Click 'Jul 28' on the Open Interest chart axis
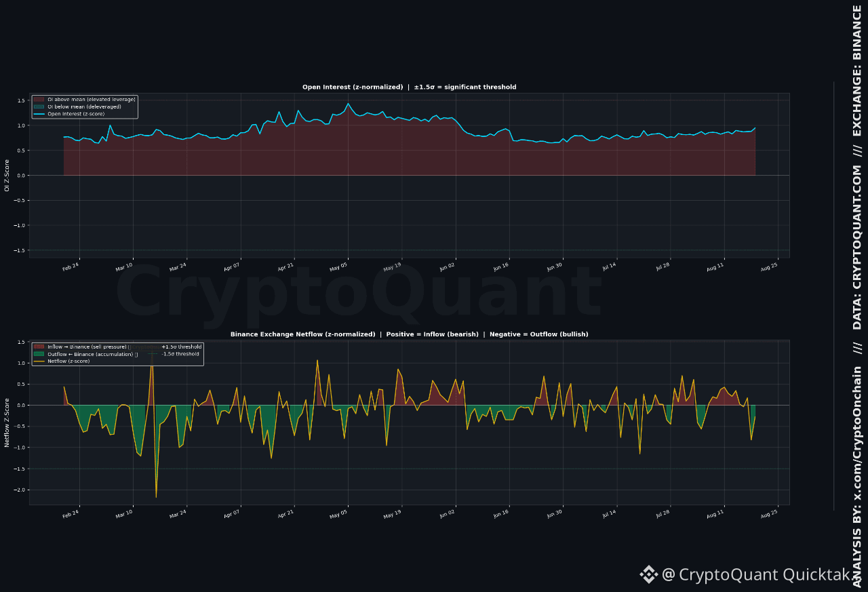The height and width of the screenshot is (592, 868). coord(662,267)
